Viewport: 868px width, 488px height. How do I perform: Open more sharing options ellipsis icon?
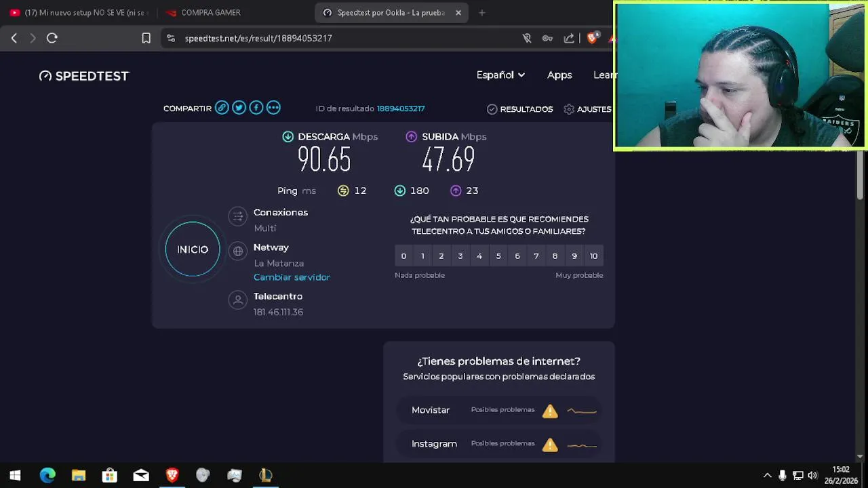pos(273,108)
